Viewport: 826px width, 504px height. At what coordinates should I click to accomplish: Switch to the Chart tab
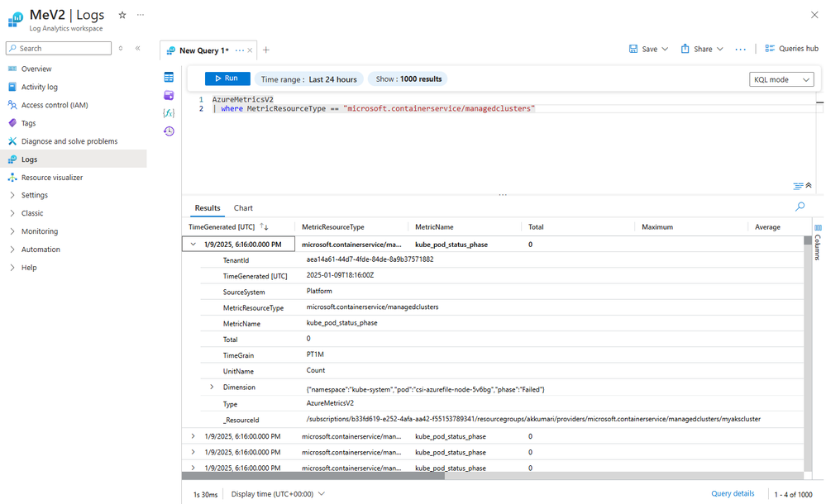click(243, 208)
